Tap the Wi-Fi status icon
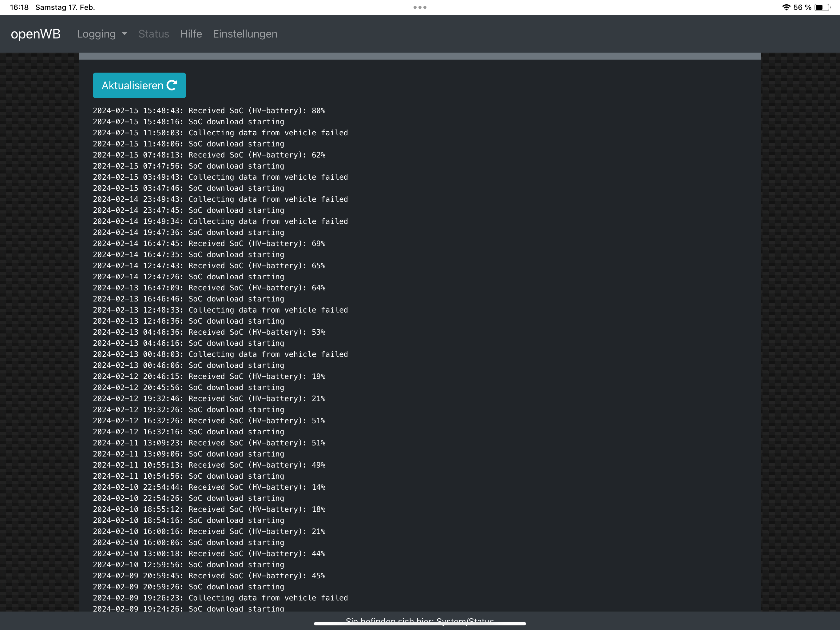 click(786, 7)
